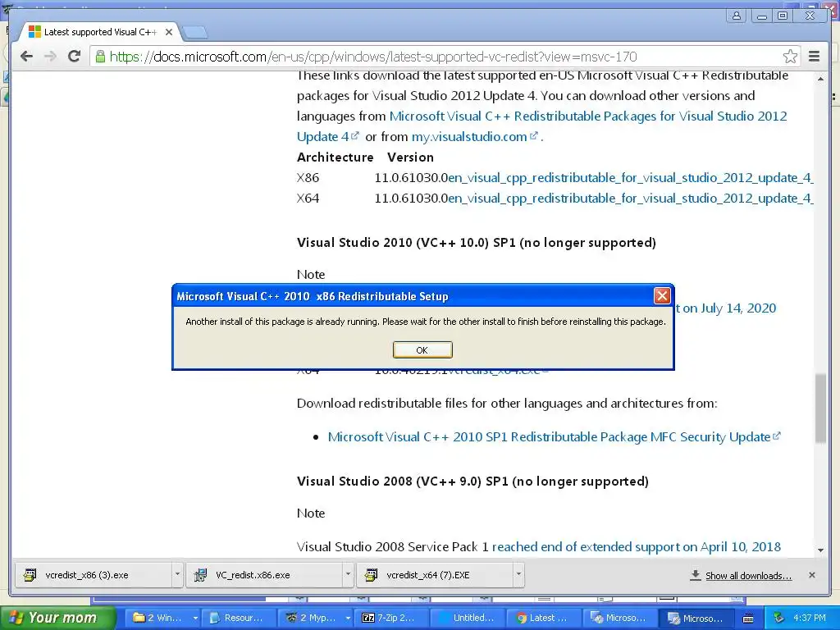Expand options for vcredist_x64 (7).EXE download

click(518, 575)
